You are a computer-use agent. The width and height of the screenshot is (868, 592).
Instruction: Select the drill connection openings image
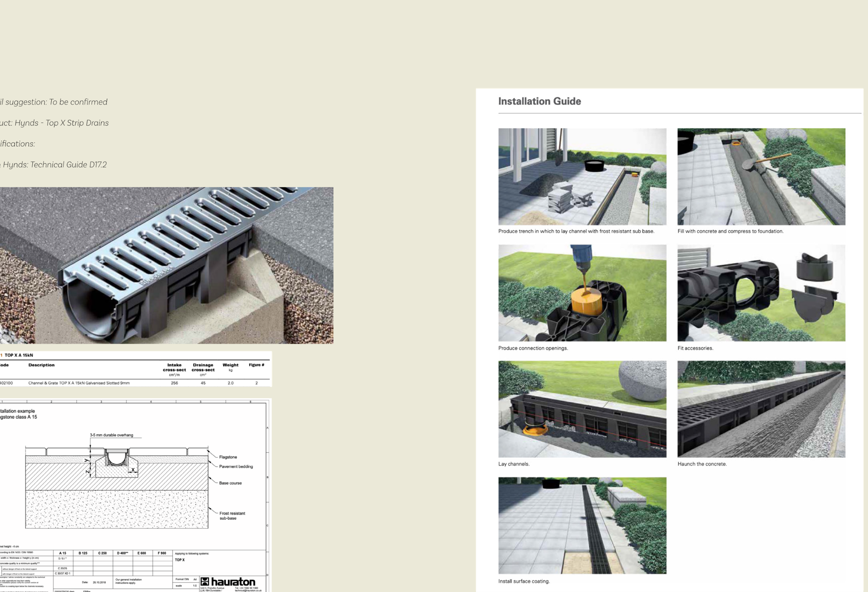582,293
